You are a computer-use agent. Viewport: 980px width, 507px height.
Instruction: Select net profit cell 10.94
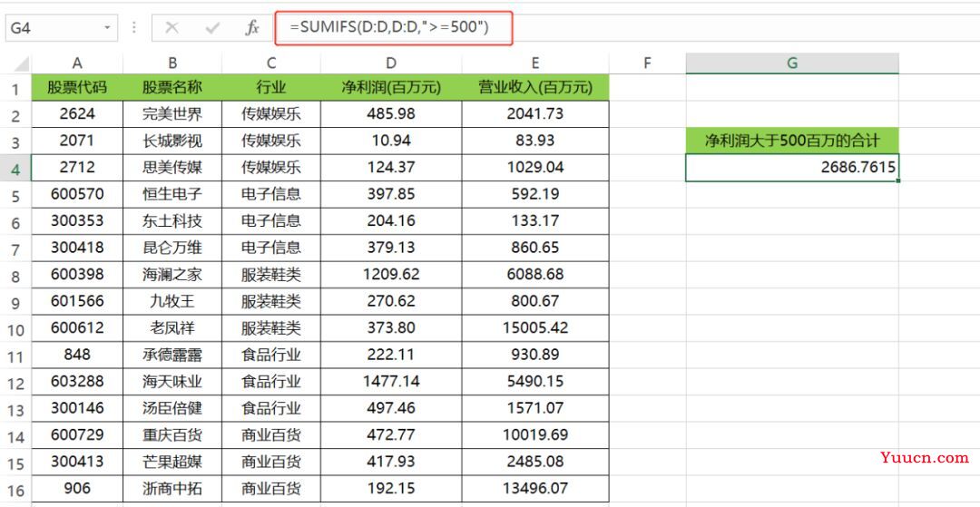coord(391,141)
